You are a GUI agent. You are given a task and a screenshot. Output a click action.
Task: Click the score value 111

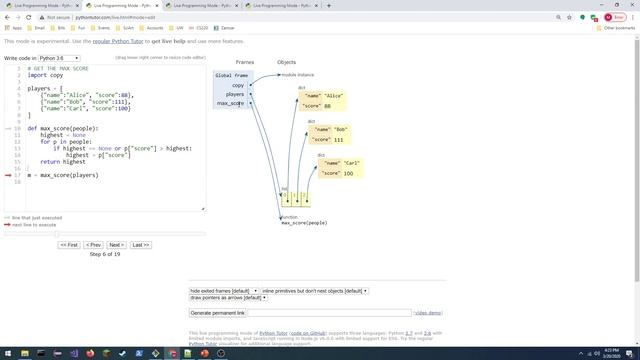(x=338, y=140)
